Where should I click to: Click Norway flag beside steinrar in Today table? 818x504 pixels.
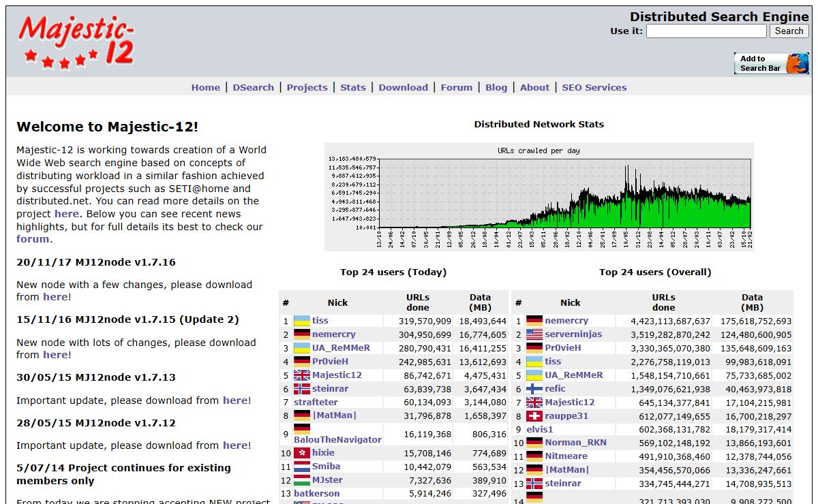302,389
